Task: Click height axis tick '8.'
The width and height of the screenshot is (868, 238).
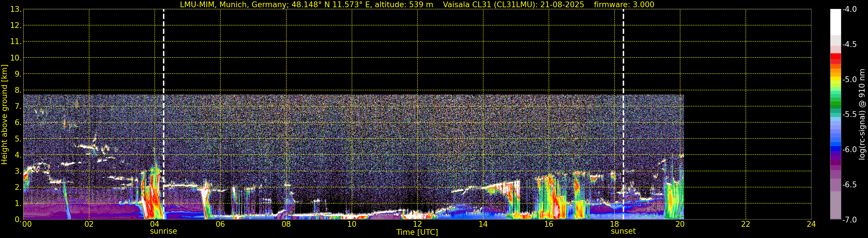Action: click(x=18, y=90)
